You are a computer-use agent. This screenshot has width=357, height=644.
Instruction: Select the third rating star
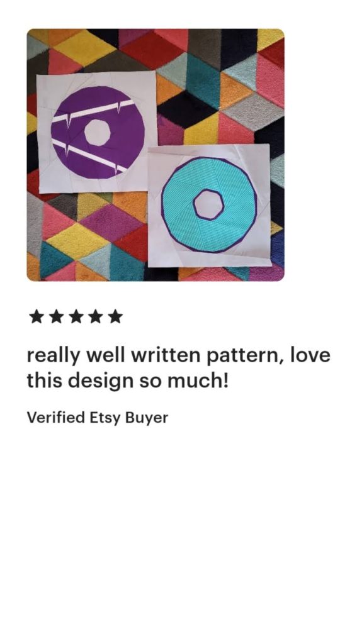(x=76, y=317)
